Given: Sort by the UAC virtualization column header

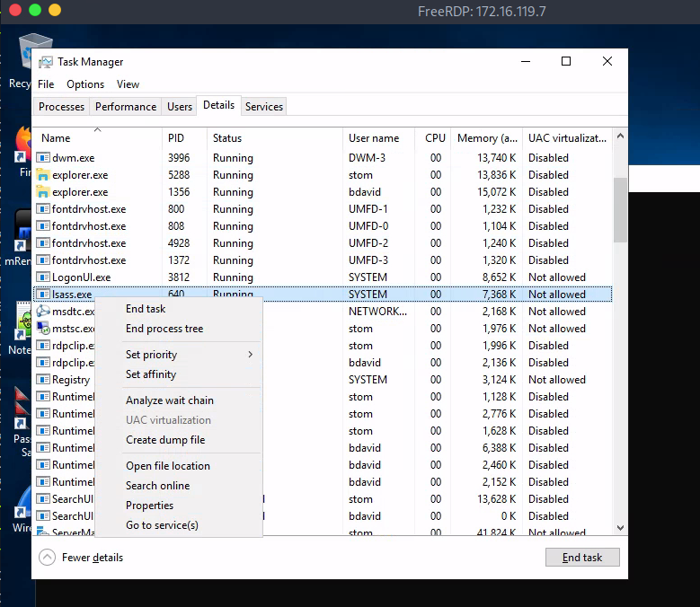Looking at the screenshot, I should 567,138.
